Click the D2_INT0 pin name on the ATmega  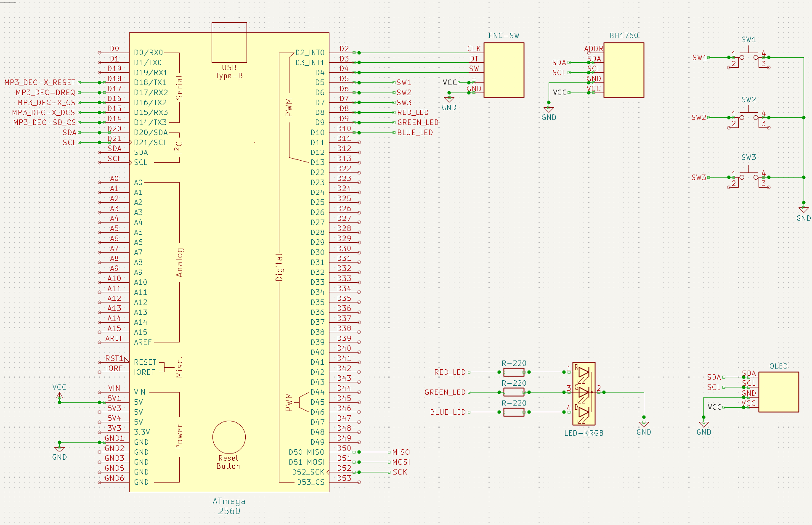(x=310, y=53)
